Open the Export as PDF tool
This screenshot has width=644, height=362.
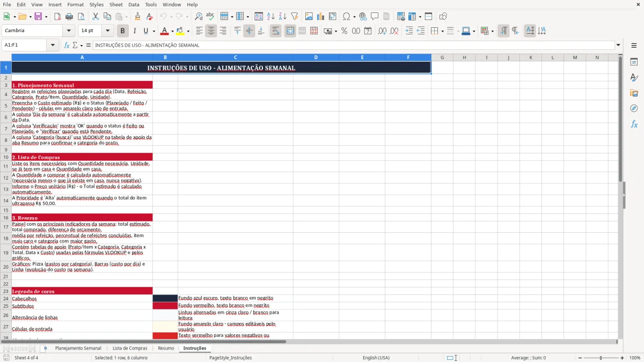57,17
